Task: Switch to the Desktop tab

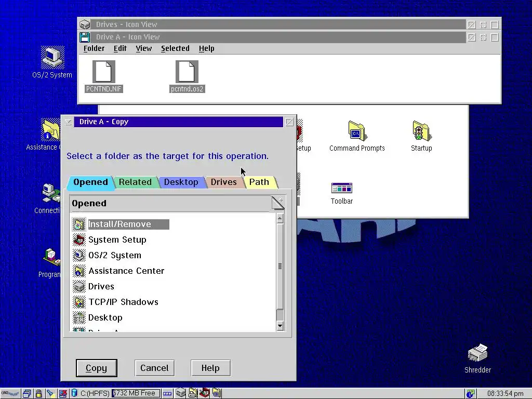Action: (181, 182)
